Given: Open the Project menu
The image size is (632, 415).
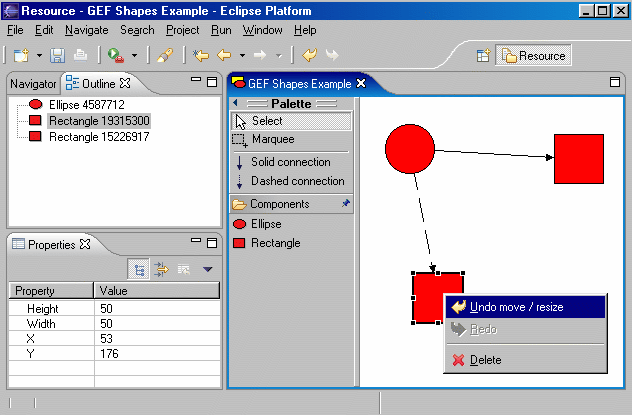Looking at the screenshot, I should 182,31.
